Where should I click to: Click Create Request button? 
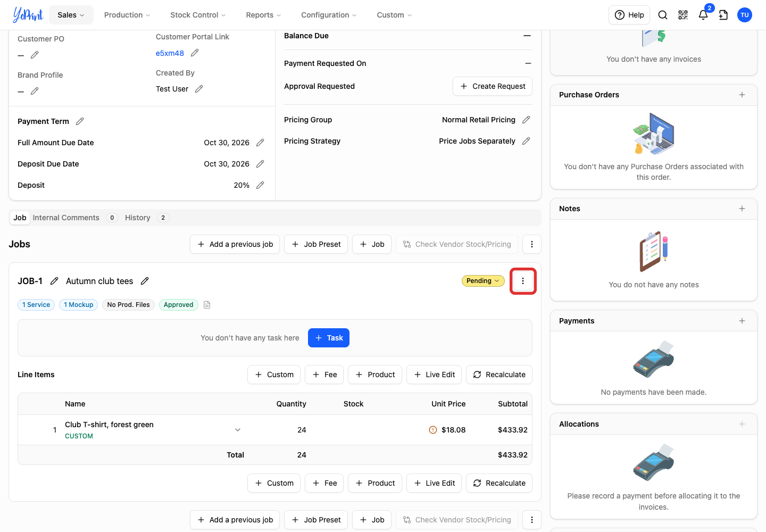[x=493, y=86]
